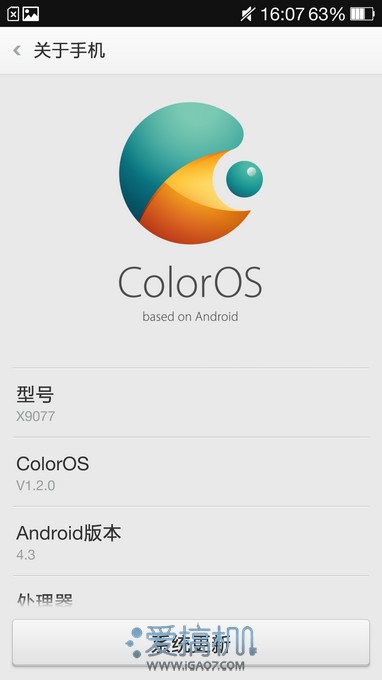Screen dimensions: 382x680
Task: Tap the V1.2.0 version value text
Action: (x=36, y=485)
